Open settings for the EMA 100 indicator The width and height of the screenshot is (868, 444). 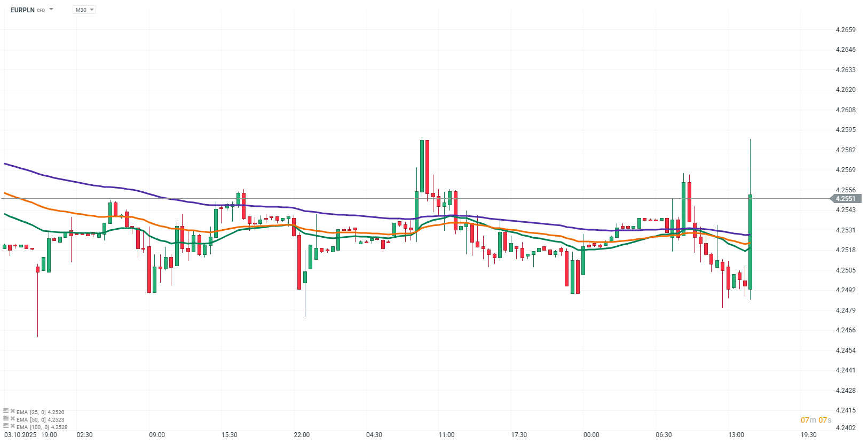pos(6,426)
